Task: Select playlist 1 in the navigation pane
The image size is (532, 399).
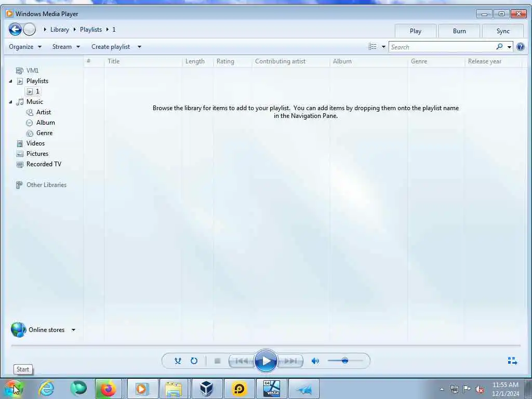Action: click(x=33, y=91)
